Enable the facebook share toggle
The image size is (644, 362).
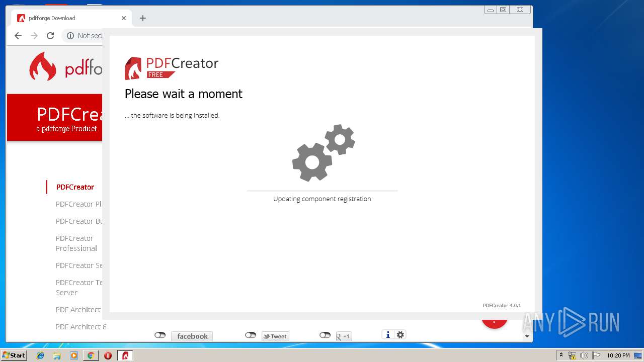pyautogui.click(x=160, y=335)
